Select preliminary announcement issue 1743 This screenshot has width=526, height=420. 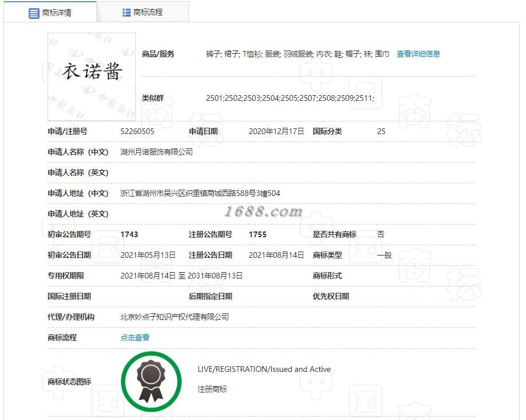pyautogui.click(x=129, y=234)
